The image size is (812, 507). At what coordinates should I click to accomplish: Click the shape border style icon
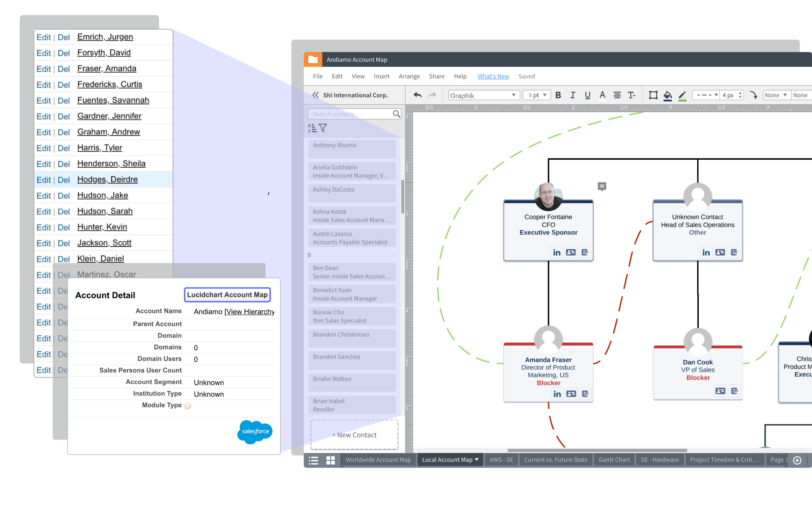[653, 95]
